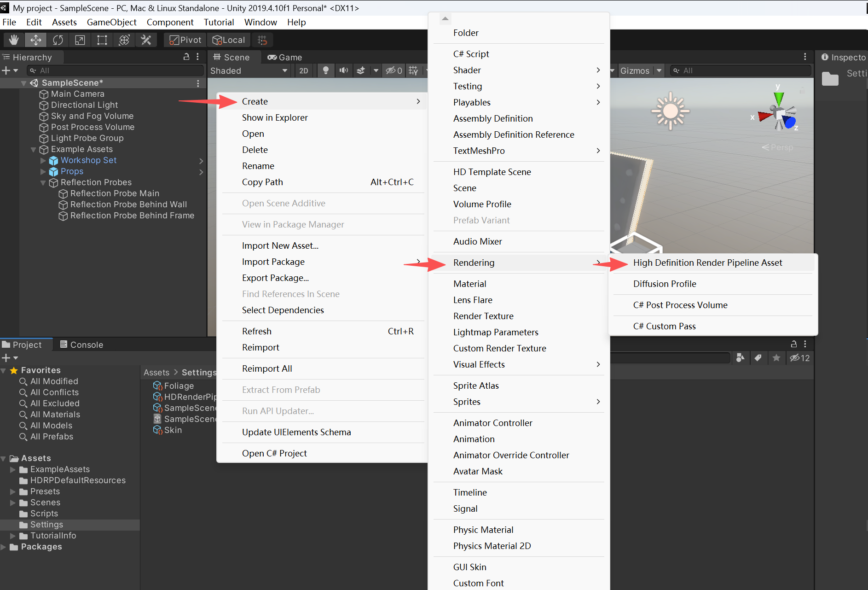The image size is (868, 590).
Task: Toggle Local handle rotation
Action: (x=229, y=40)
